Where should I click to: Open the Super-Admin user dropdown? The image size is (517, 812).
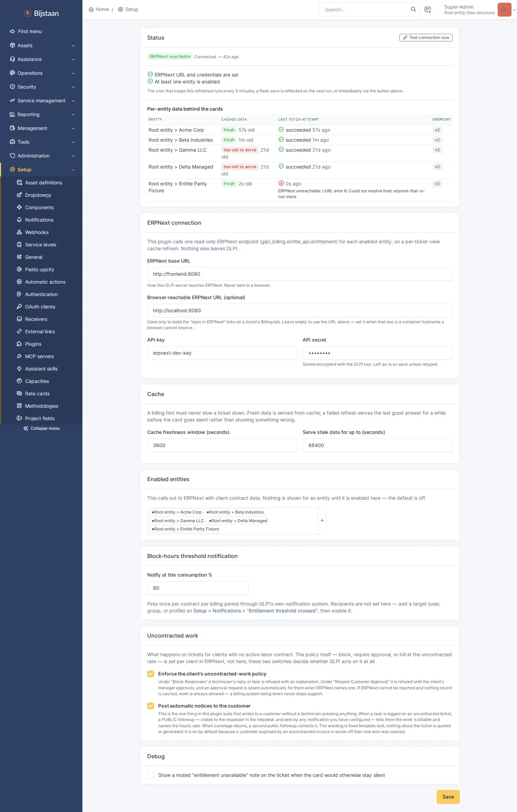pyautogui.click(x=480, y=10)
